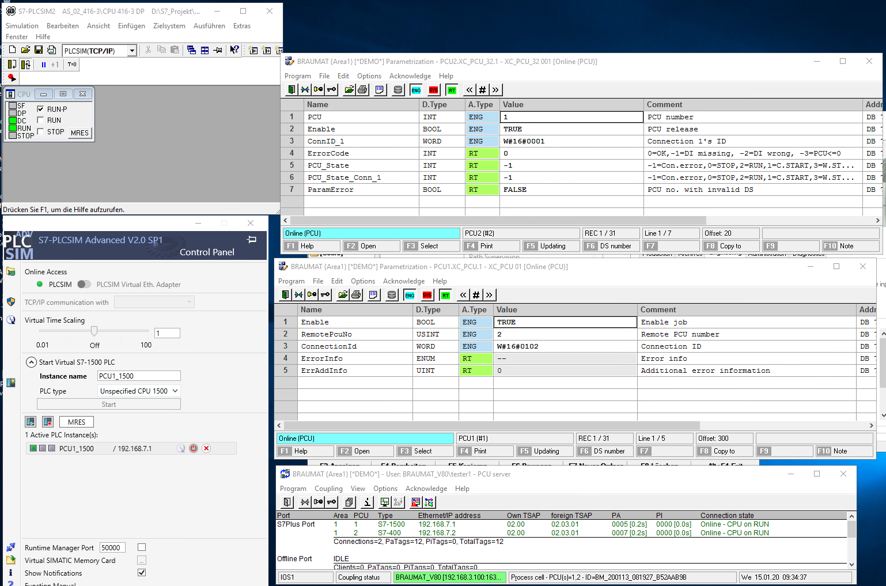
Task: Click the print icon in PCU2 toolbar
Action: (x=362, y=90)
